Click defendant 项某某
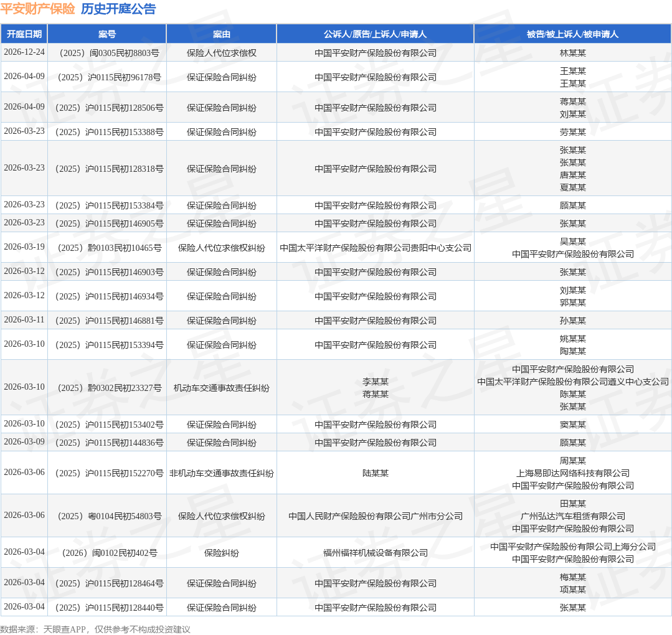The image size is (672, 635). [572, 590]
